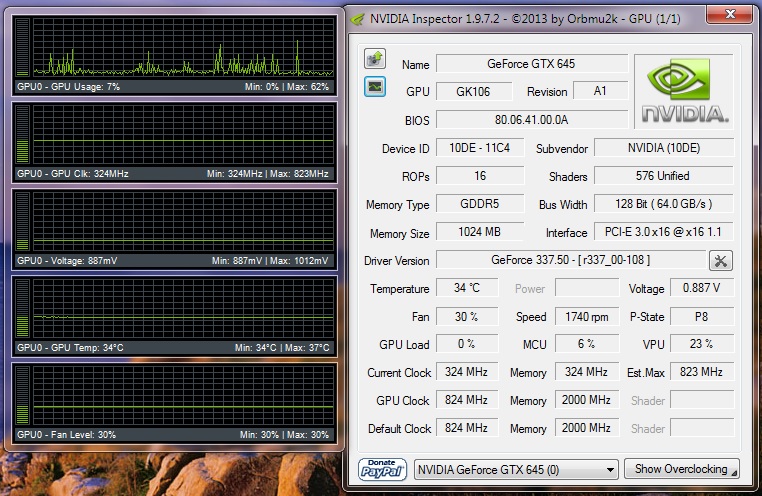Select the Current Clock field 324 MHz
Screen dimensions: 762x496
click(x=467, y=372)
